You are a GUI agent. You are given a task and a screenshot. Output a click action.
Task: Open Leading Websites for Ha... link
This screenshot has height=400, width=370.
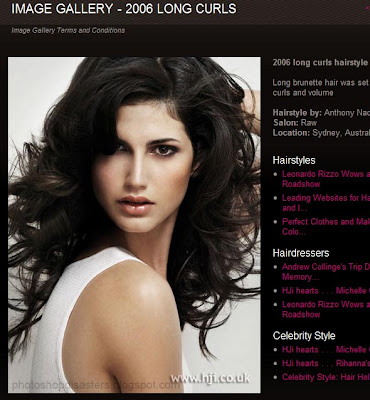point(326,203)
